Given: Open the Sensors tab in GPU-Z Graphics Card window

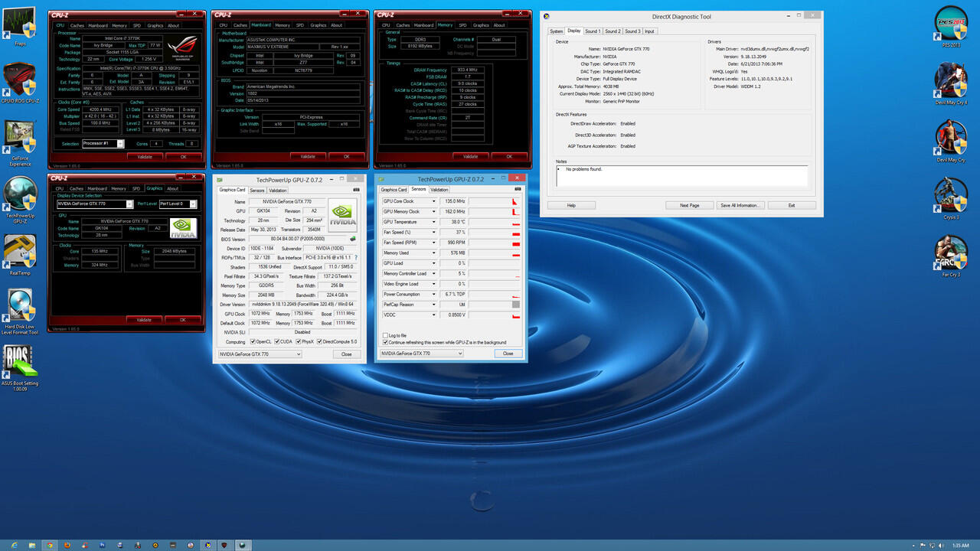Looking at the screenshot, I should 257,190.
